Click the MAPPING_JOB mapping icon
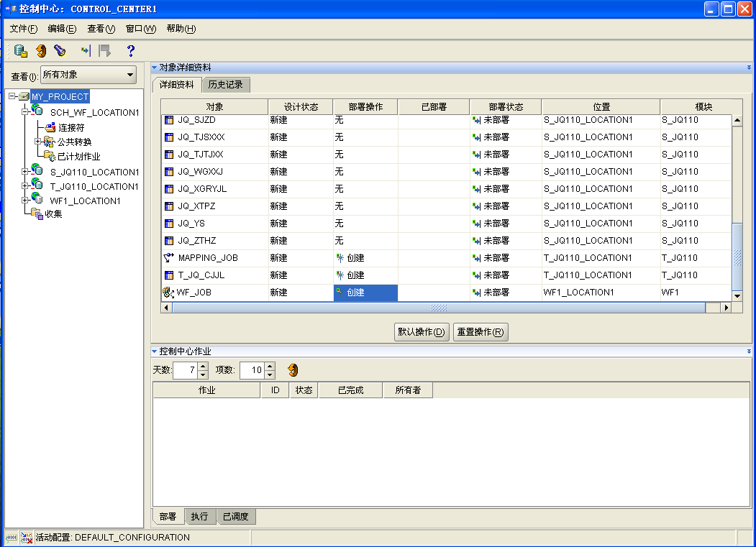The image size is (756, 547). point(169,258)
